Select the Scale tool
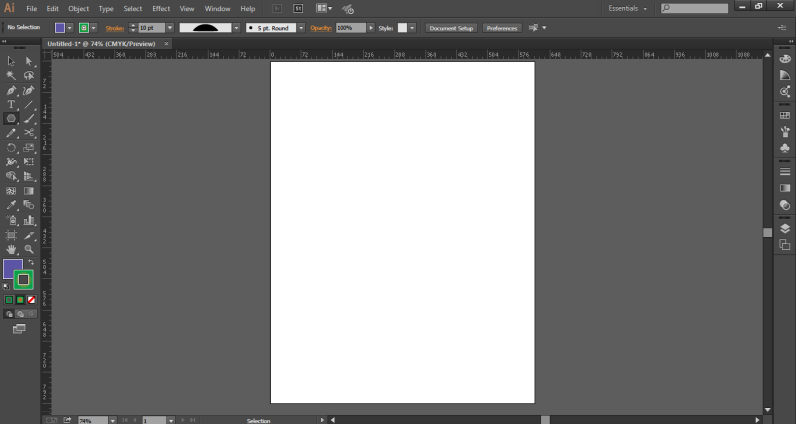 coord(29,148)
